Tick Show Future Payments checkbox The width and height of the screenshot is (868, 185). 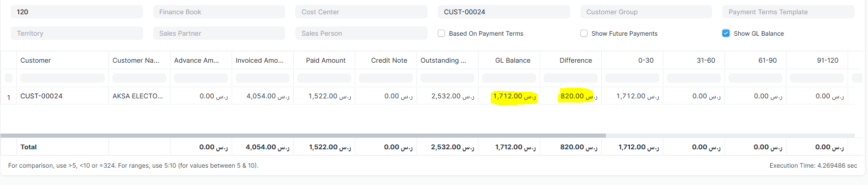point(584,33)
